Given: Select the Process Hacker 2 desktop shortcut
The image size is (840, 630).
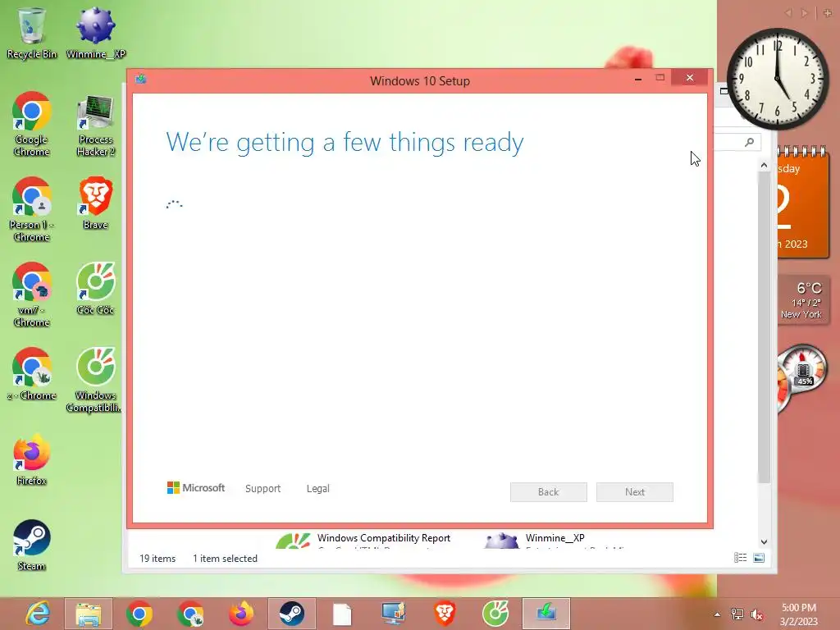Looking at the screenshot, I should click(x=95, y=126).
